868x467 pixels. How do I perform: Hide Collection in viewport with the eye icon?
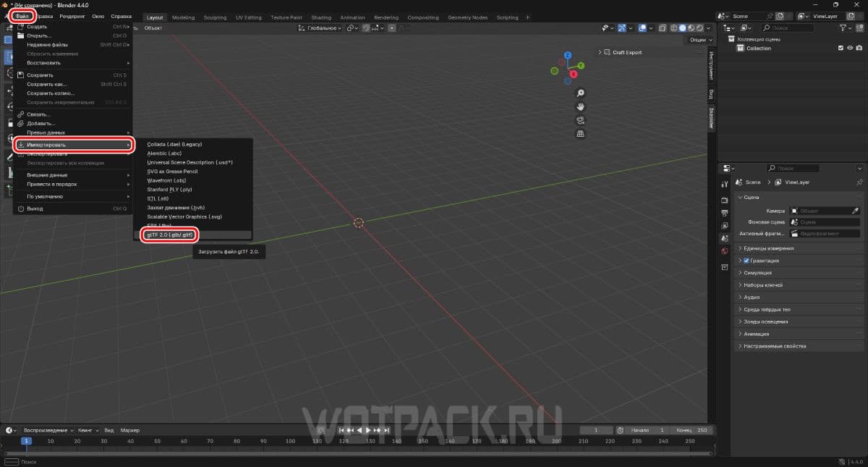pyautogui.click(x=850, y=48)
